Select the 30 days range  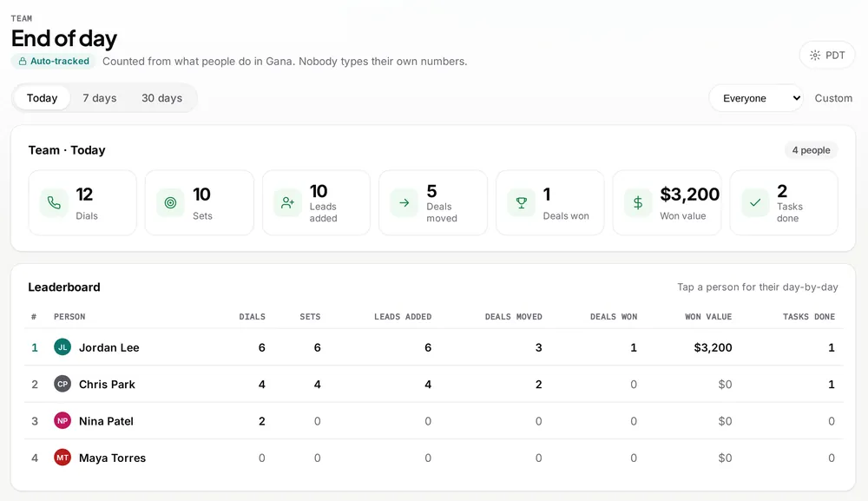pyautogui.click(x=161, y=98)
